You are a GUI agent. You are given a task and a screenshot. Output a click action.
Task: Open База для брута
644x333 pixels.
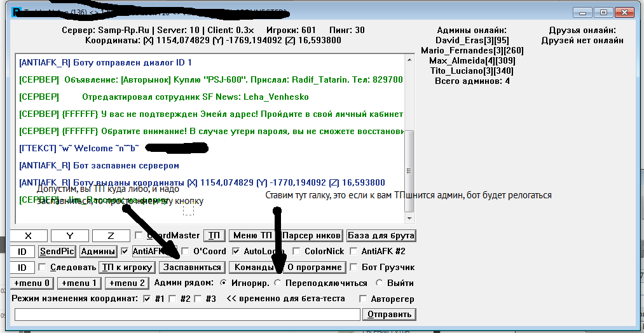click(381, 235)
